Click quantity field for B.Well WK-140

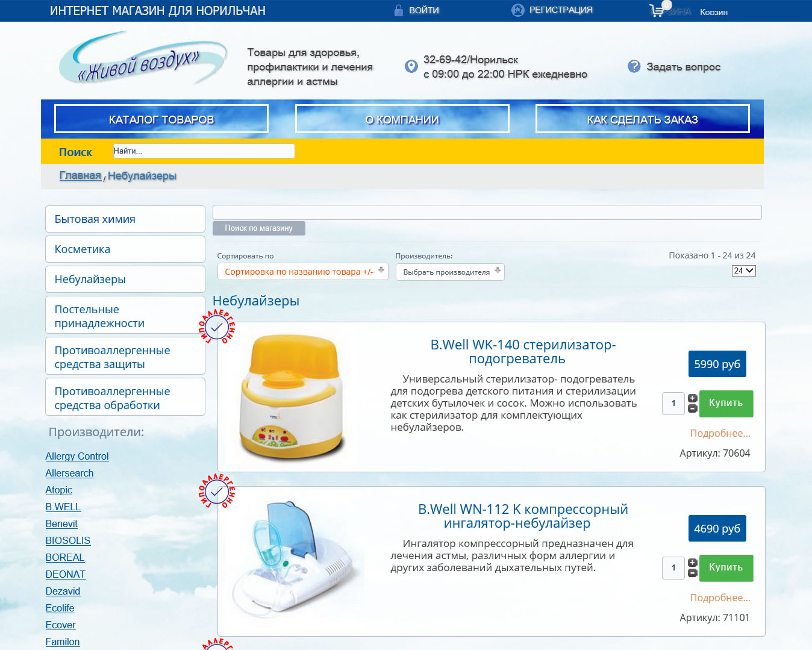coord(673,404)
